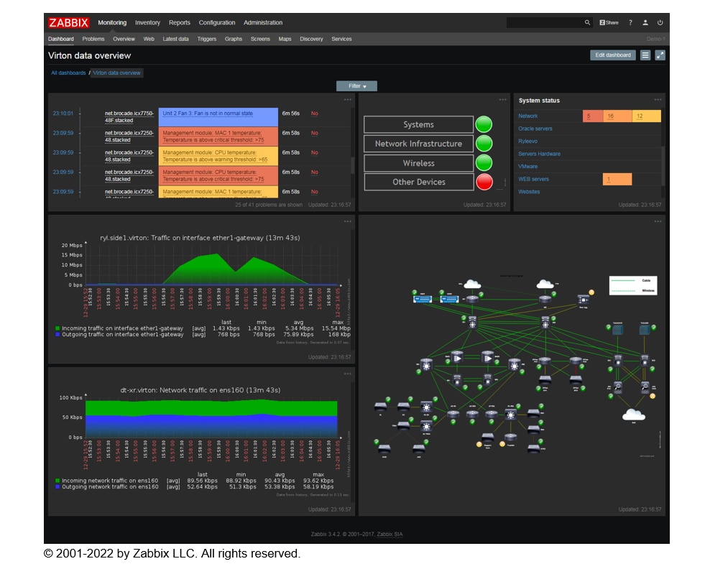This screenshot has height=569, width=728.
Task: Click the Zabbix SIA footer link
Action: click(390, 535)
